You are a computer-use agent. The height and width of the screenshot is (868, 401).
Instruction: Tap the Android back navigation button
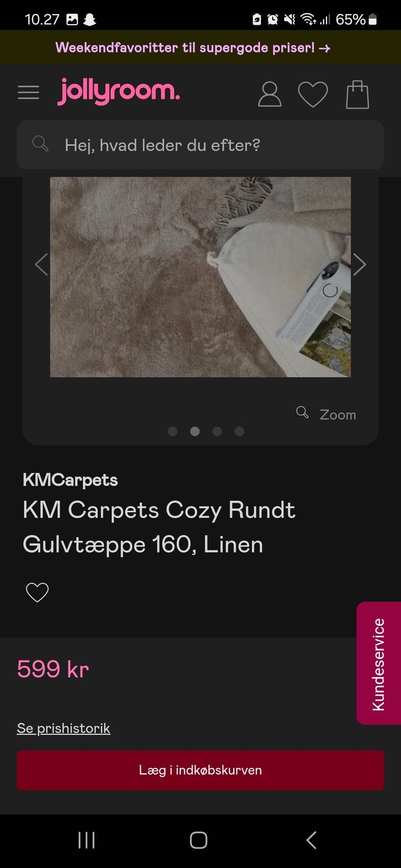[x=311, y=840]
